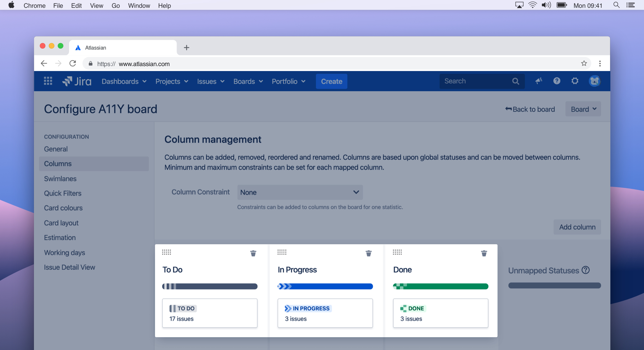This screenshot has height=350, width=644.
Task: Delete the In Progress column
Action: [x=368, y=253]
